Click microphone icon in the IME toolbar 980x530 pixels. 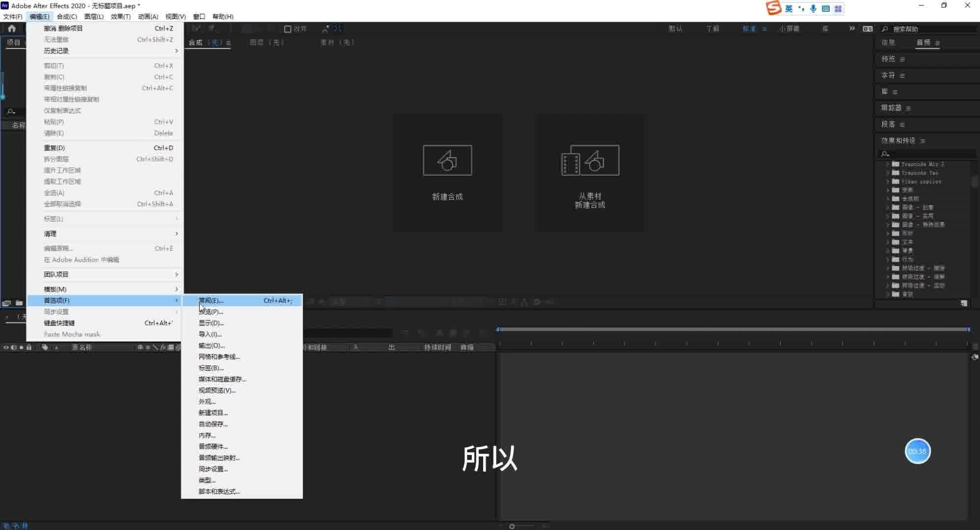click(x=814, y=8)
